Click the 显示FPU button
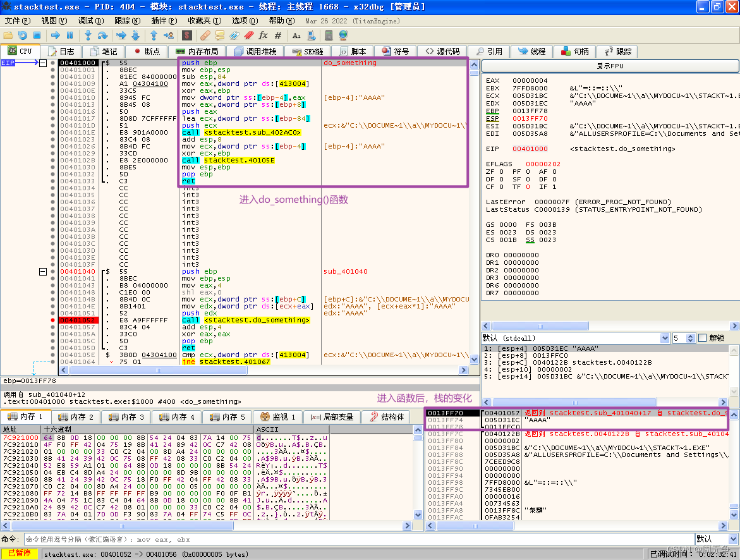This screenshot has height=560, width=740. (x=610, y=66)
